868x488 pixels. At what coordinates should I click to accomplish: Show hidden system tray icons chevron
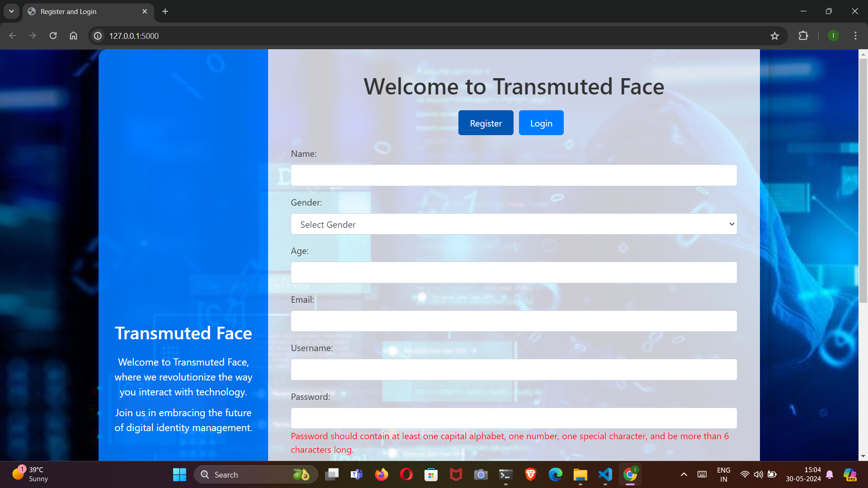pyautogui.click(x=684, y=474)
